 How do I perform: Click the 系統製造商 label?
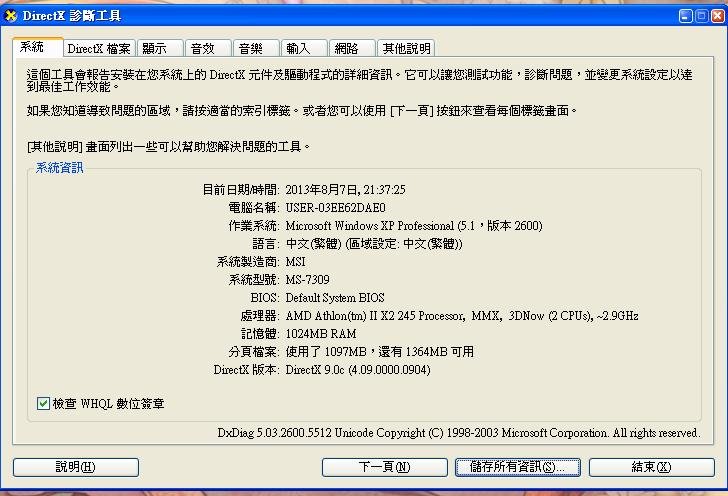(x=247, y=262)
